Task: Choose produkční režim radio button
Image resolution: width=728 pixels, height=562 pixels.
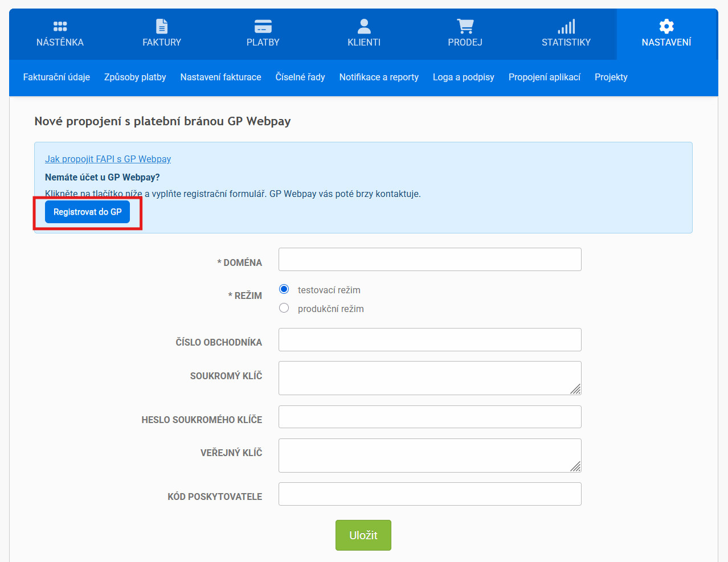Action: point(284,308)
